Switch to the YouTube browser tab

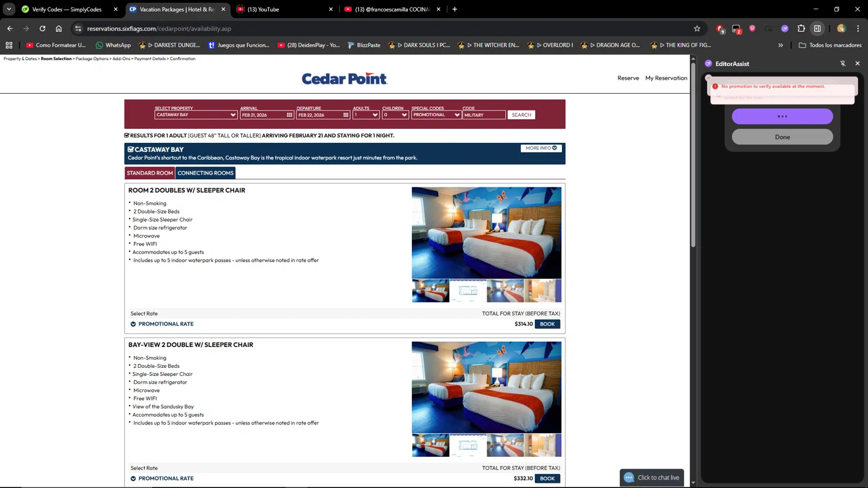(x=284, y=9)
